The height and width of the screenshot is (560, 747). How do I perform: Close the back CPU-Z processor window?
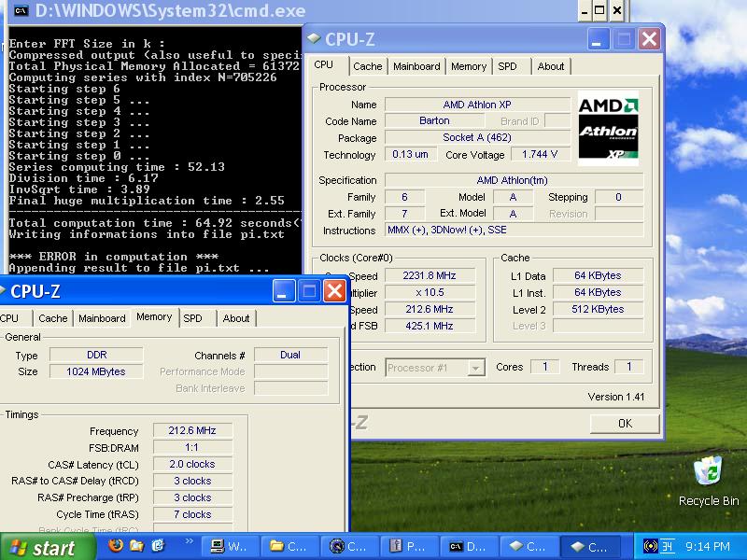(649, 38)
